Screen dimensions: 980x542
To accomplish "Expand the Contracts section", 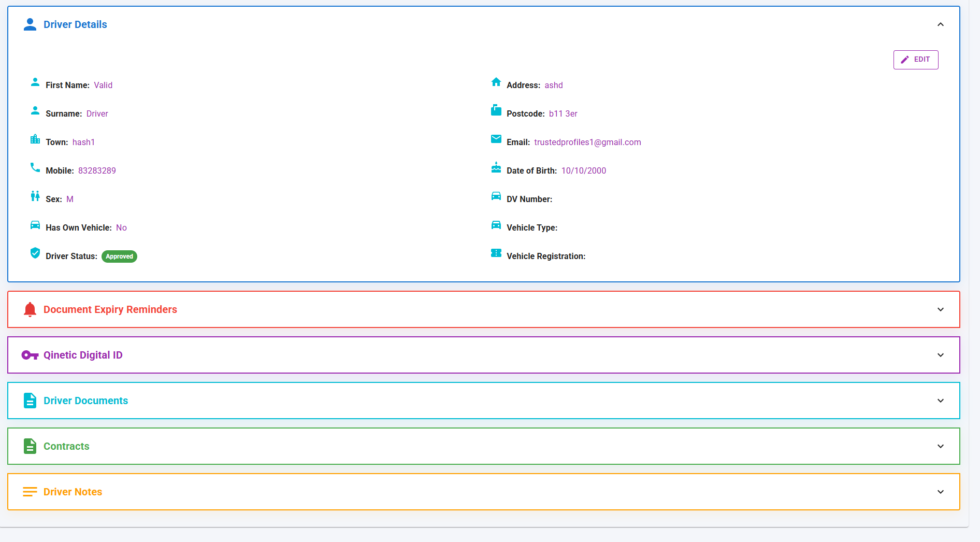I will [x=940, y=446].
